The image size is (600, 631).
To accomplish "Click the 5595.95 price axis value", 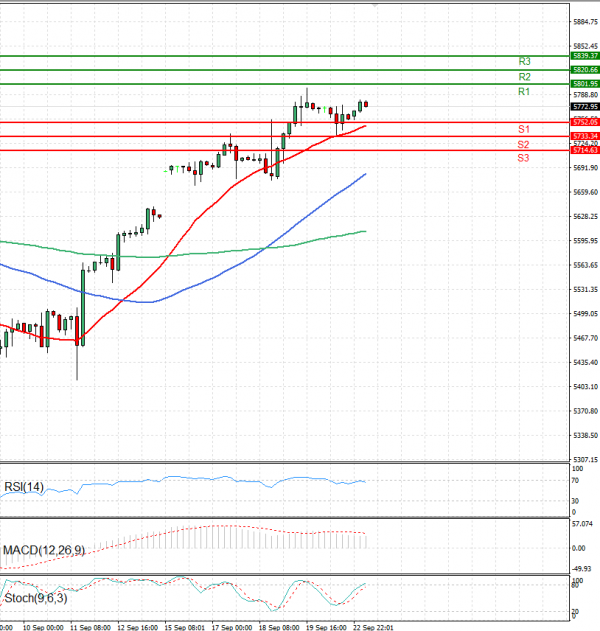I will point(586,241).
